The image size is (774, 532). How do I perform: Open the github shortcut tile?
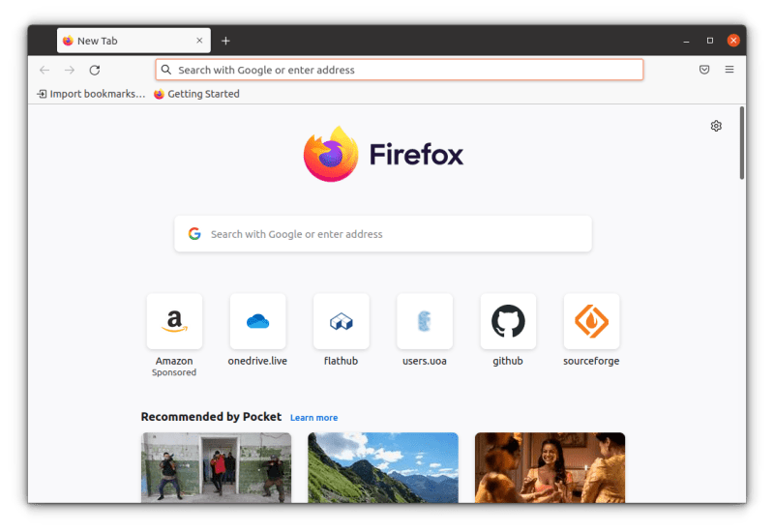pyautogui.click(x=508, y=321)
